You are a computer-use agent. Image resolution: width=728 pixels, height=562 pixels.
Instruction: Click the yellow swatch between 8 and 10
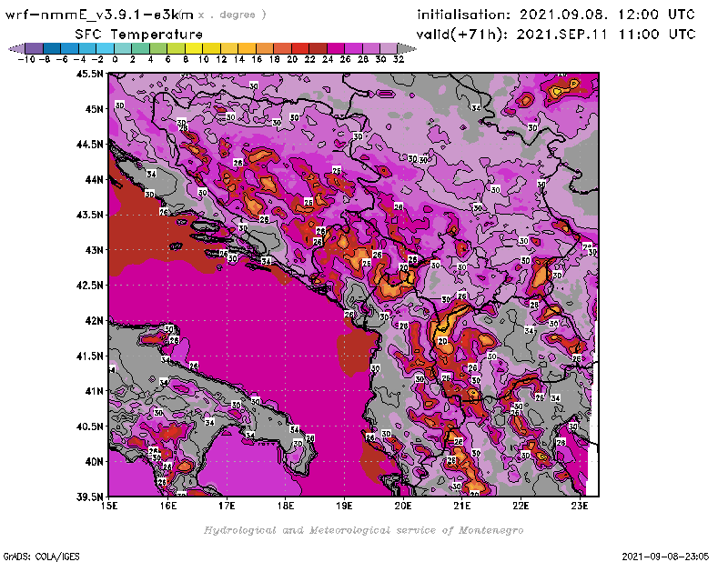click(x=194, y=48)
